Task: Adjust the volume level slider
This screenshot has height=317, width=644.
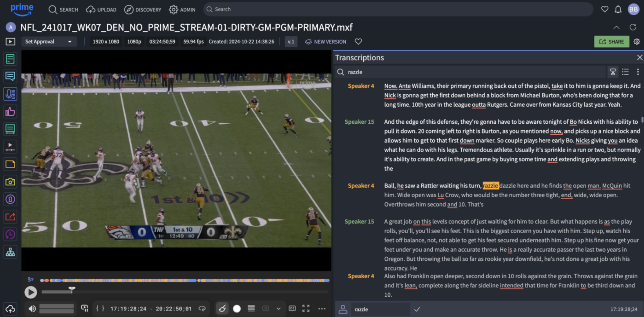Action: click(x=56, y=309)
